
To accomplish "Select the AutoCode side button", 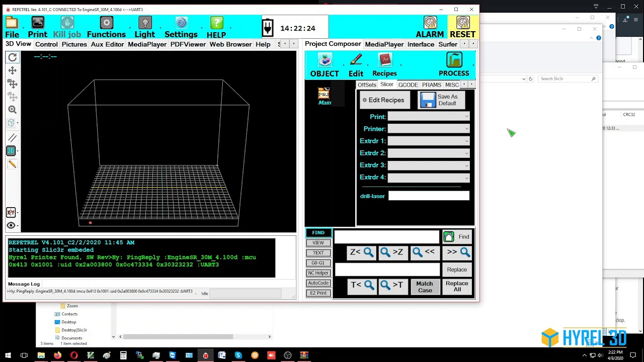I will [318, 283].
